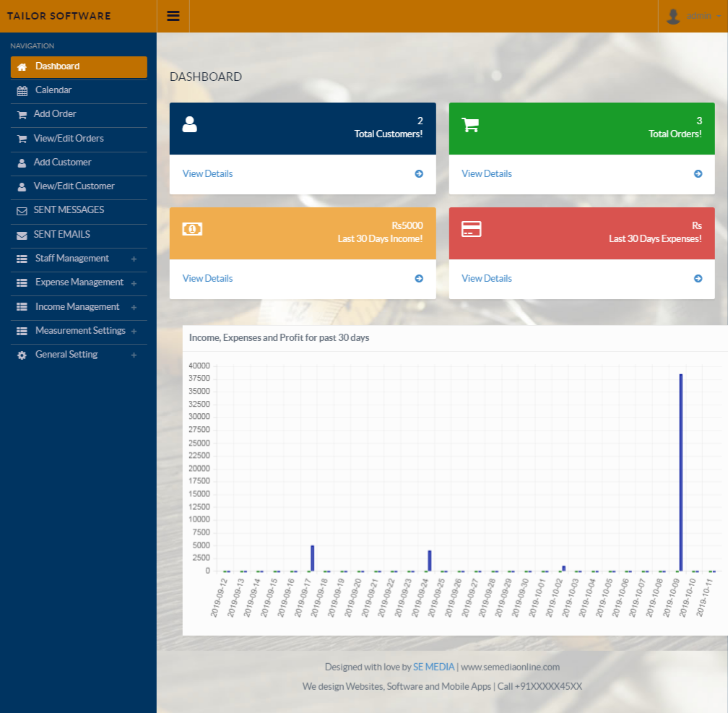This screenshot has width=728, height=713.
Task: View details for Last 30 Days Expenses
Action: (487, 279)
